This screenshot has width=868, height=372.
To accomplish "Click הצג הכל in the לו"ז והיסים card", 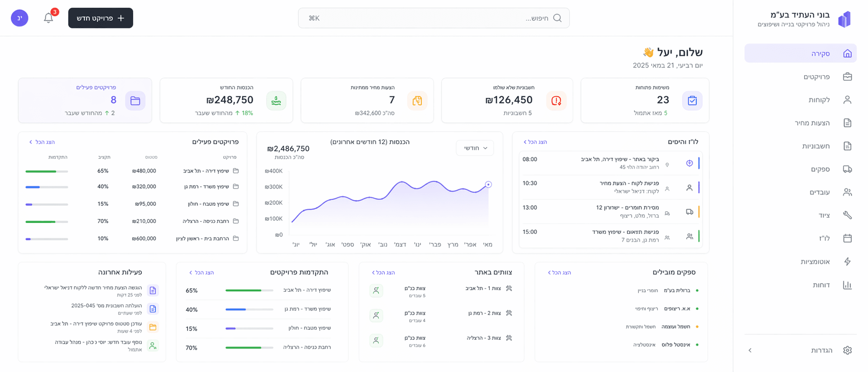I will pyautogui.click(x=535, y=142).
